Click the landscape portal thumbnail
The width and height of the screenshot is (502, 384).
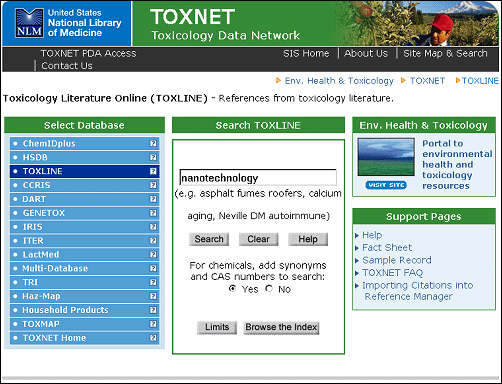[386, 157]
